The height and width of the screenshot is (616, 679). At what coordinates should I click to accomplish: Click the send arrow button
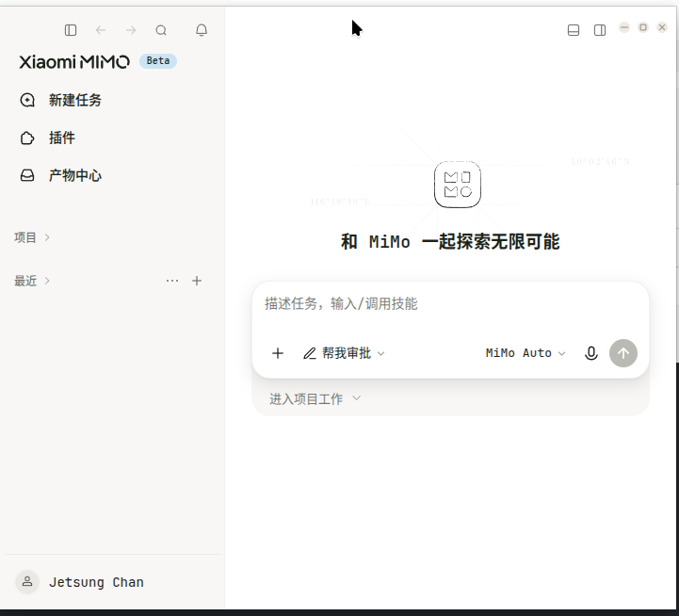pyautogui.click(x=623, y=353)
